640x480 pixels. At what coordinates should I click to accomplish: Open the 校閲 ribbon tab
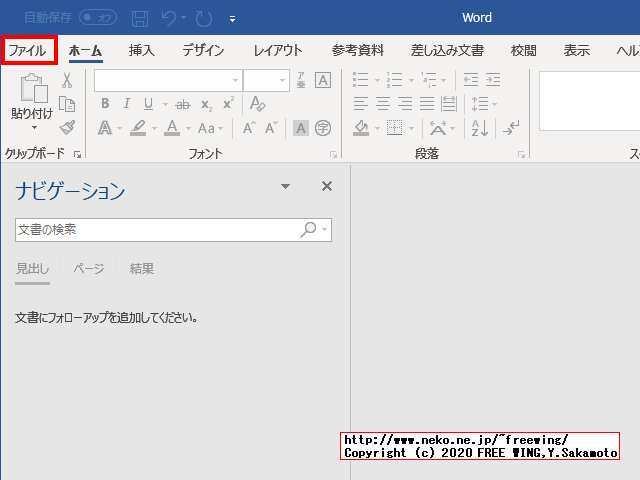pos(524,51)
